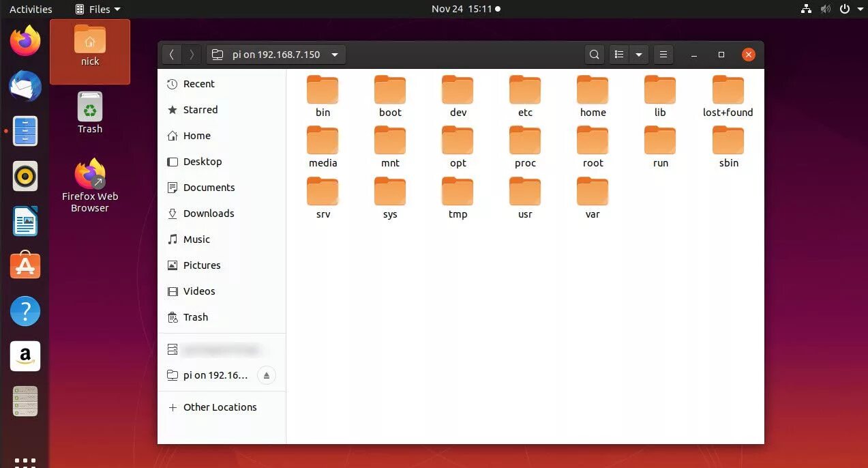The width and height of the screenshot is (868, 468).
Task: Open Documents in the sidebar
Action: [222, 188]
